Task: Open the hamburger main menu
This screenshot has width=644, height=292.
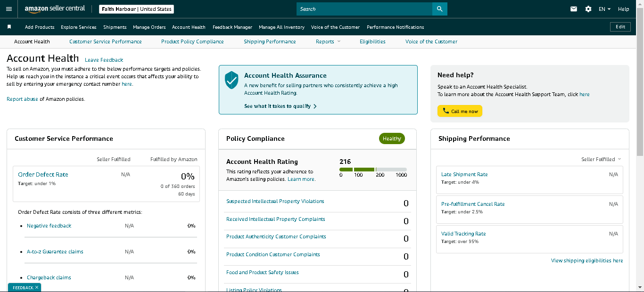Action: point(8,9)
